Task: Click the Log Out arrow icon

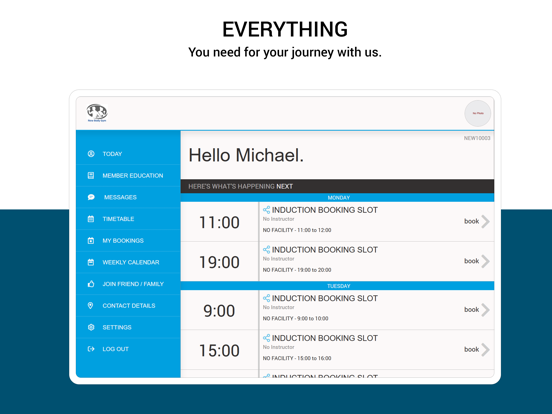Action: pos(91,349)
